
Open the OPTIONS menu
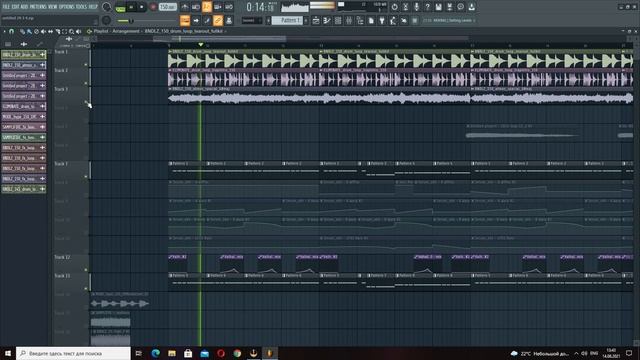67,7
